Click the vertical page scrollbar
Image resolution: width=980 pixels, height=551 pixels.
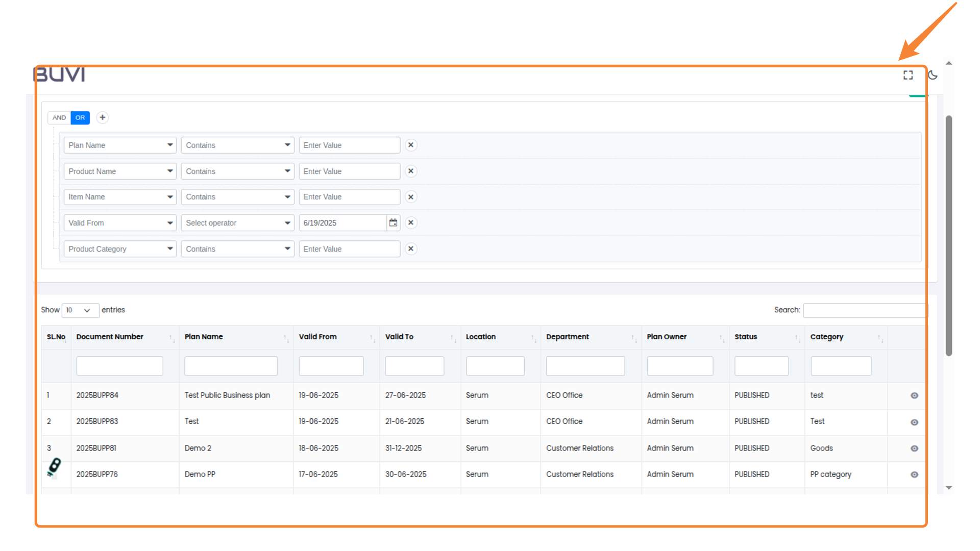click(x=948, y=235)
